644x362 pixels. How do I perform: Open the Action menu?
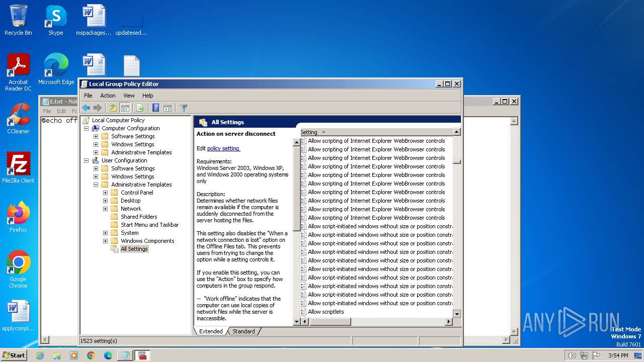click(x=108, y=96)
